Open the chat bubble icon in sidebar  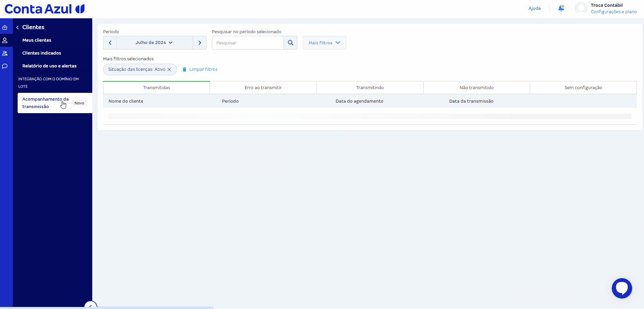click(5, 66)
